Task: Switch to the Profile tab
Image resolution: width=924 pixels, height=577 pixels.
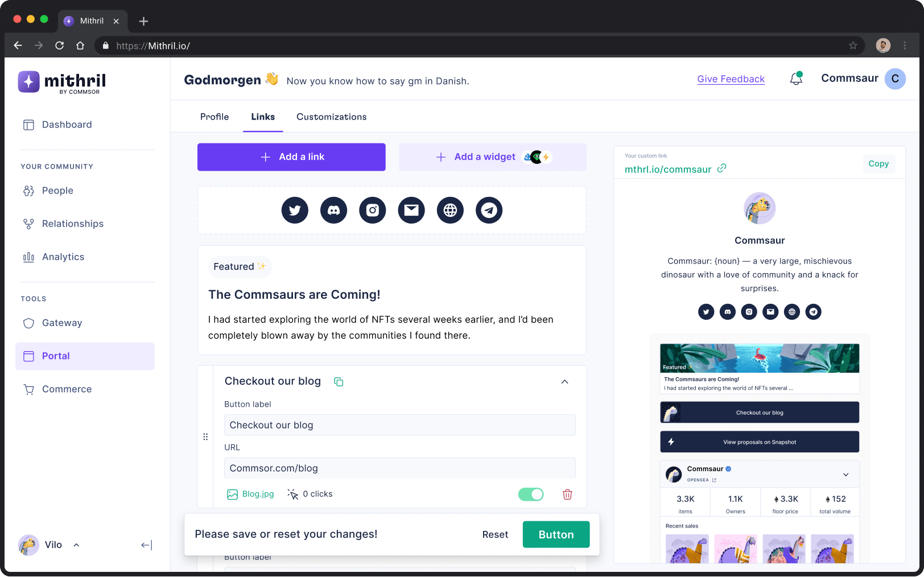Action: click(x=214, y=117)
